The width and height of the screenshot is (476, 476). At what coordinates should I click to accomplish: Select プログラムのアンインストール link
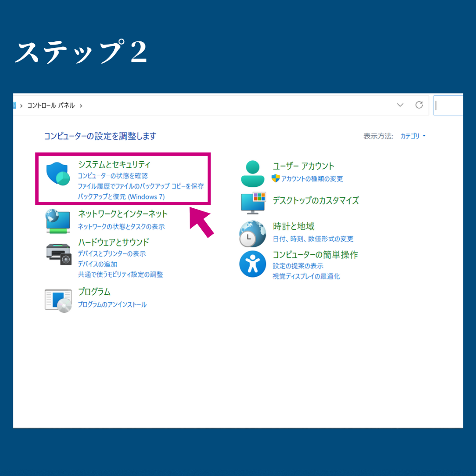pyautogui.click(x=112, y=304)
